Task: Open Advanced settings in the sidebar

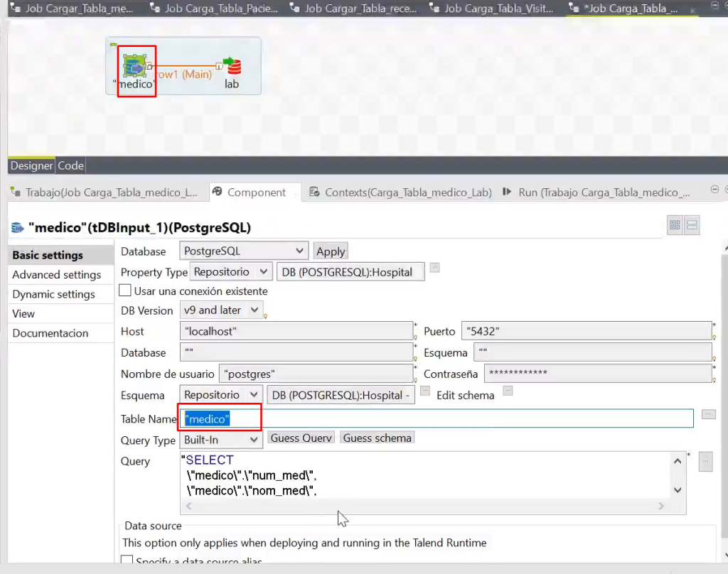Action: point(57,275)
